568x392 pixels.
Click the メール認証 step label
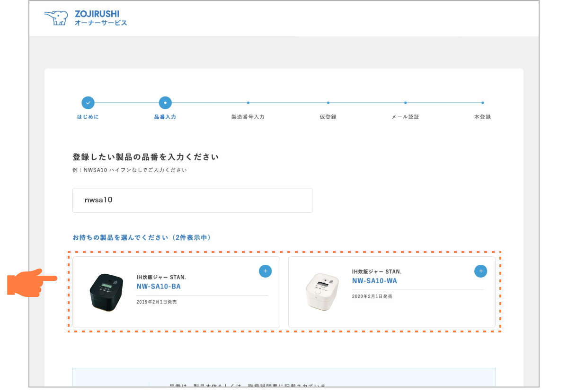click(405, 117)
